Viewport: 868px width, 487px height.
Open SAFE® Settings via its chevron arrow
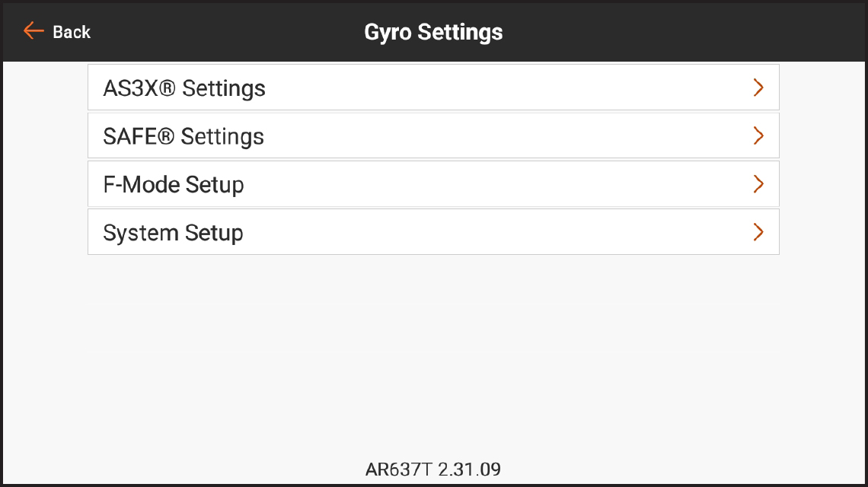click(758, 135)
